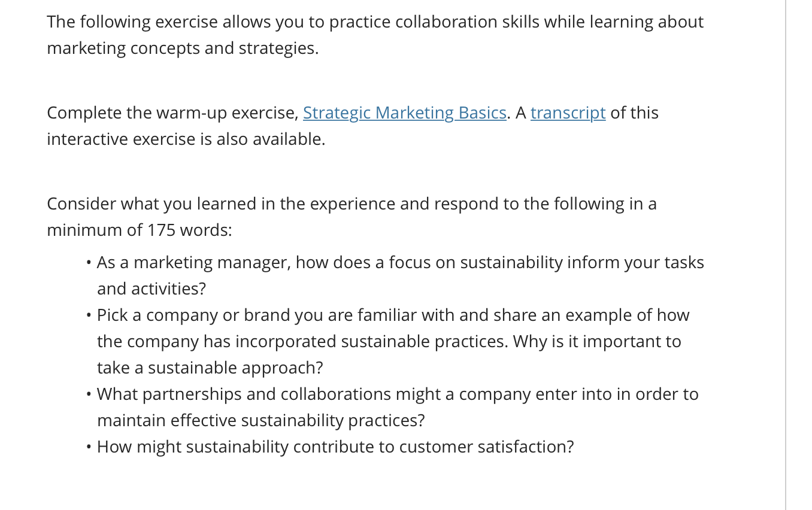This screenshot has width=812, height=510.
Task: Click the bullet line 'As a marketing manager'
Action: (401, 263)
